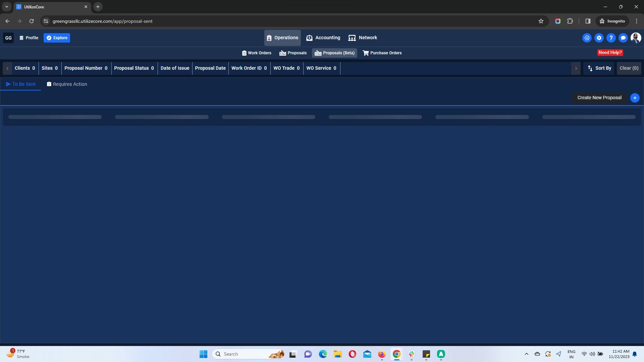
Task: Open Purchase Orders with cart icon
Action: 382,53
